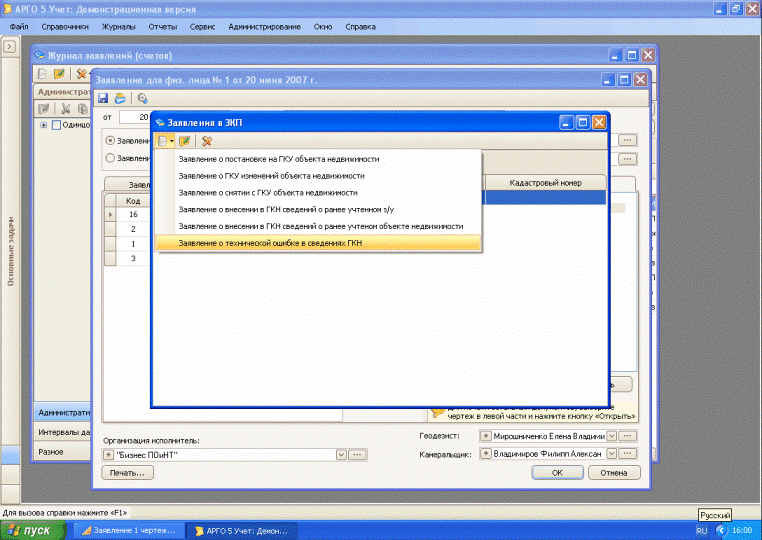Click new document icon in Журнал заявлений toolbar

tap(43, 73)
